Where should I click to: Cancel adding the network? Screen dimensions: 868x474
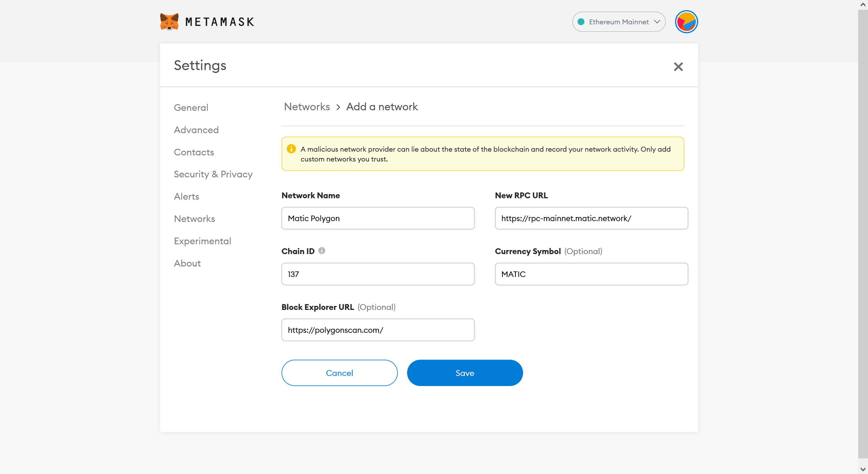point(339,373)
